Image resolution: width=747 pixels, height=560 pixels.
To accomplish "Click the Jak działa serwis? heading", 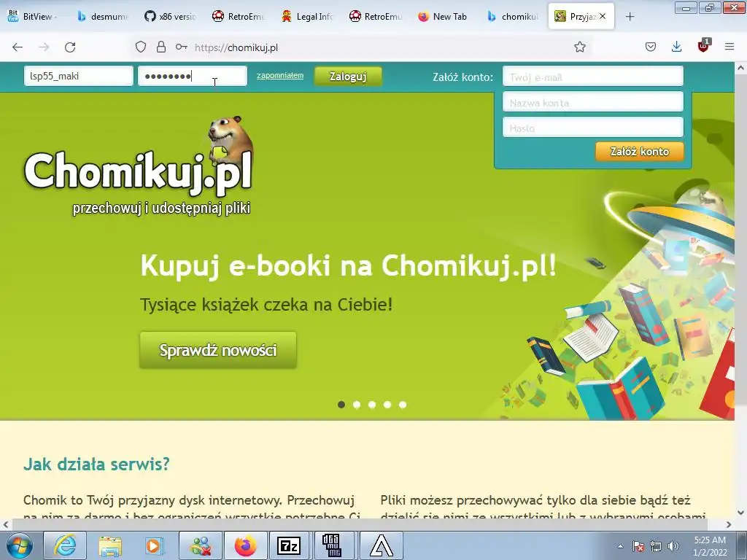I will [96, 464].
